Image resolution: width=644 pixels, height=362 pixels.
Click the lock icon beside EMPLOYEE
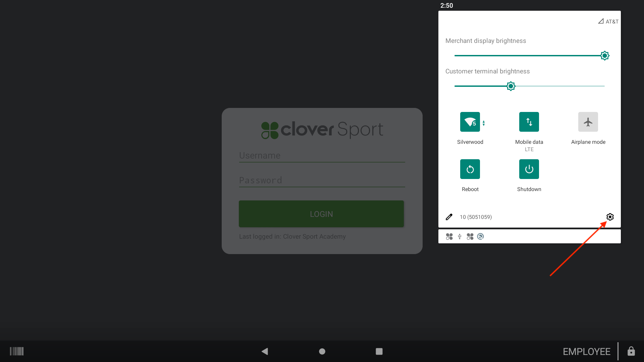coord(631,351)
